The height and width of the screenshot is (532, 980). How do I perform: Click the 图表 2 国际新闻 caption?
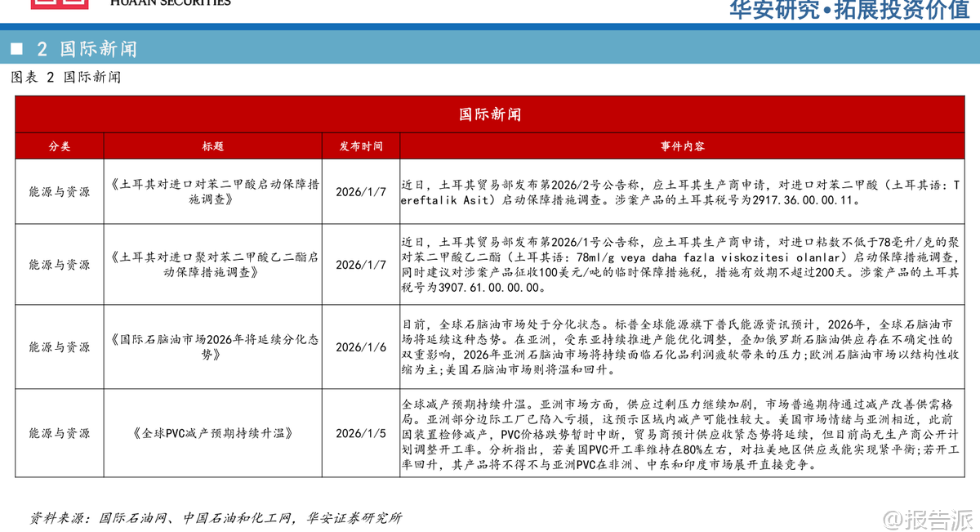[x=66, y=78]
